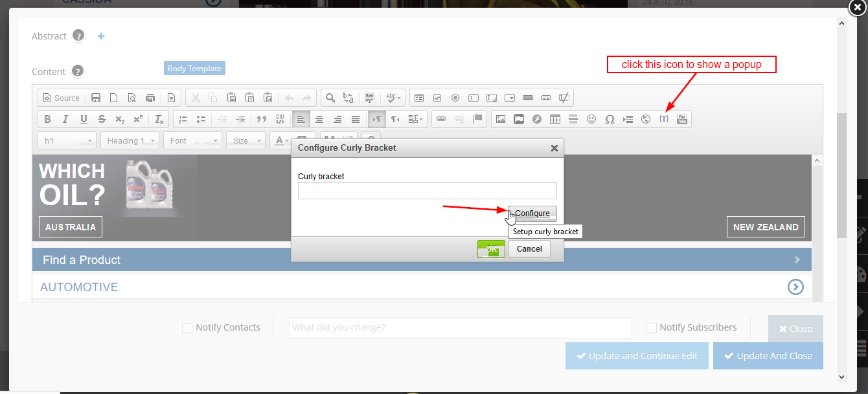The image size is (868, 394).
Task: Insert special character with the Omega icon
Action: 610,119
